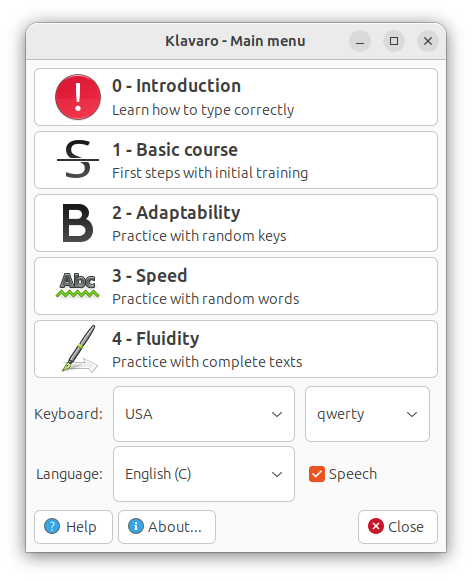Click the red X icon on Close

(376, 526)
